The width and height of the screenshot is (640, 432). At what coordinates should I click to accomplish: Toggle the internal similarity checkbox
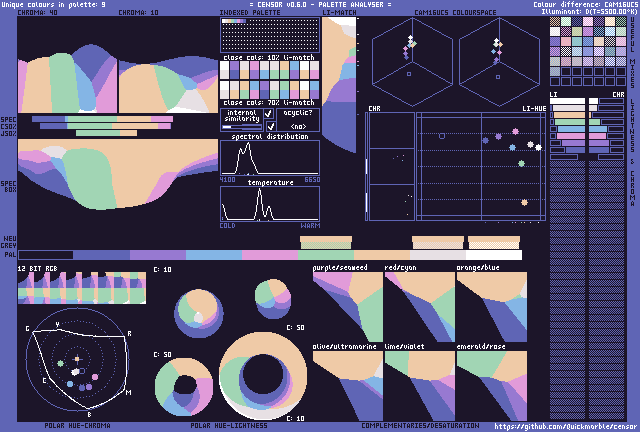[x=269, y=114]
